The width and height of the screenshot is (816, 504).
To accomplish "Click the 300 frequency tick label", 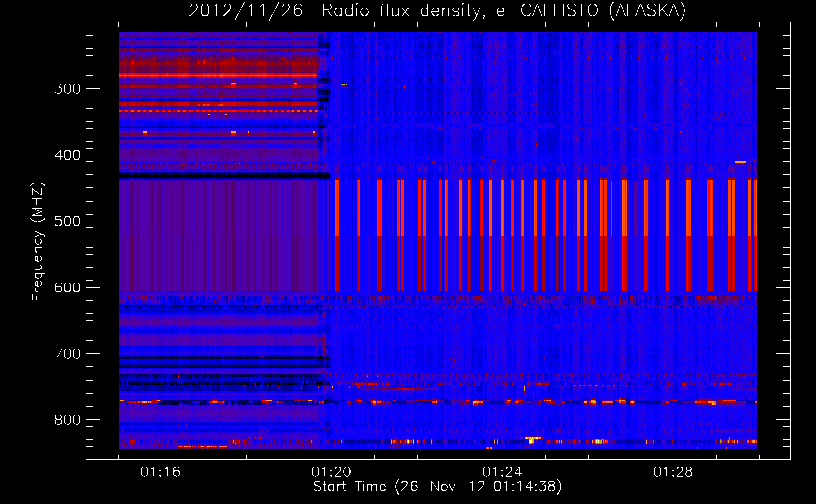I will click(x=68, y=89).
